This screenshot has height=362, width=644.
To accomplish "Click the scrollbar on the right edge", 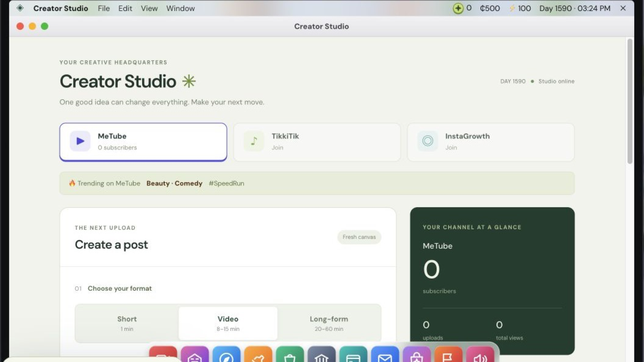I will point(630,101).
